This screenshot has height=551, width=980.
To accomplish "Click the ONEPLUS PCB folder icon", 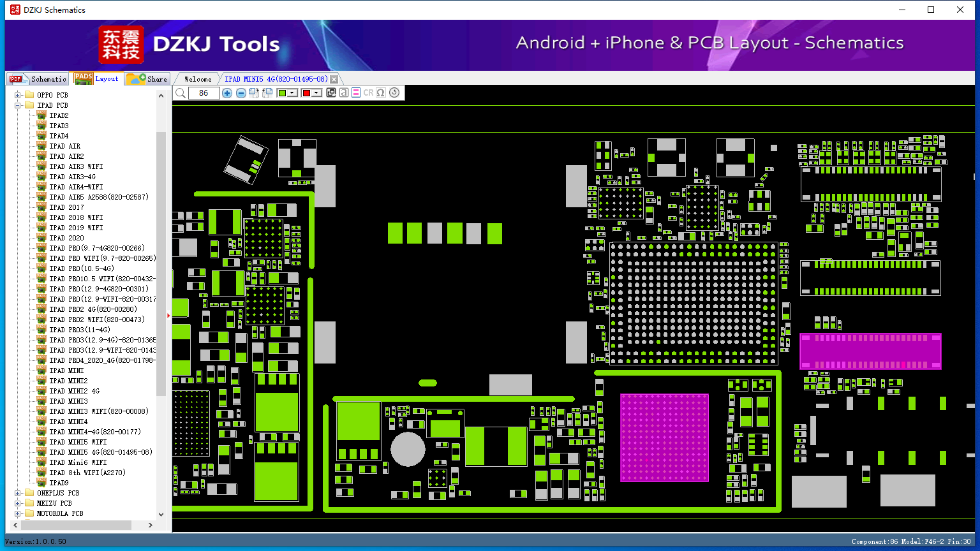I will [29, 493].
